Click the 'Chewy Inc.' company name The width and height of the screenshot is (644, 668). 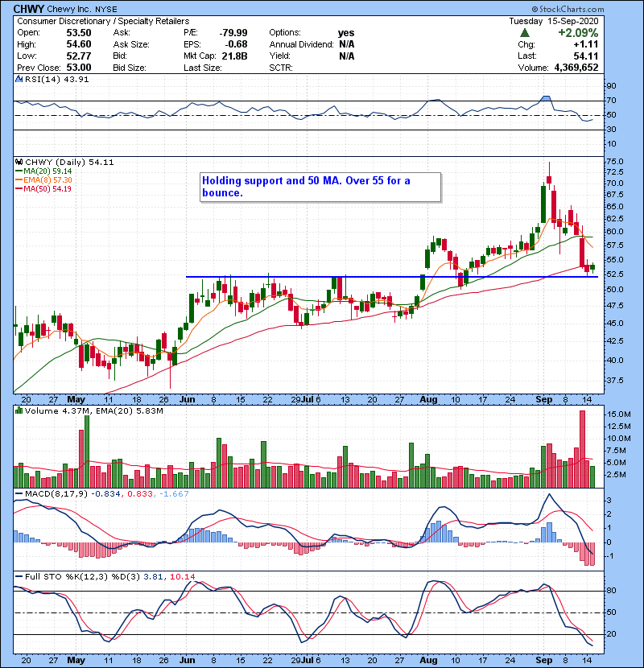70,9
